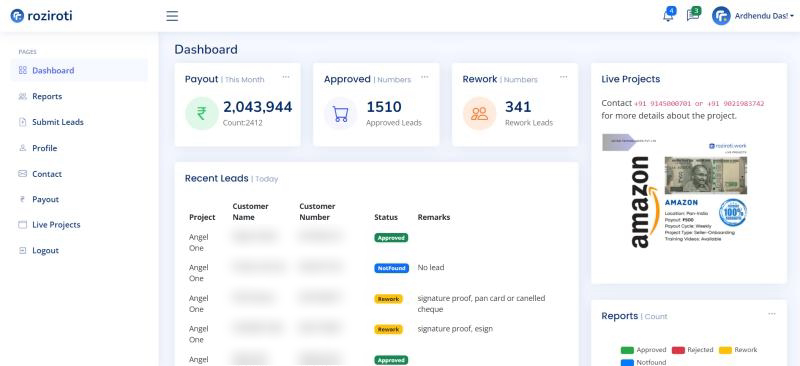Click Rework badge beside "signature proof, esign"

tap(388, 329)
